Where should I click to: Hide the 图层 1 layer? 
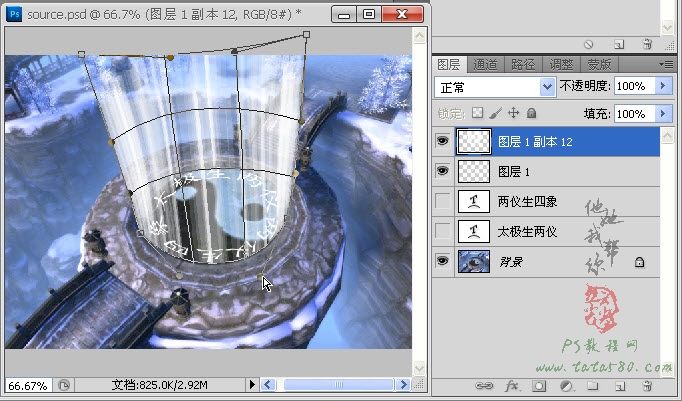[443, 171]
